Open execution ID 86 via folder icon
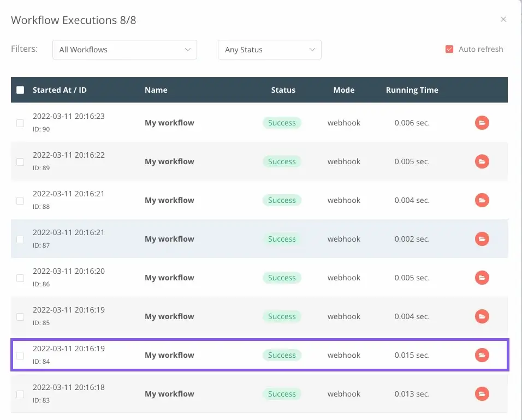The image size is (522, 420). tap(482, 278)
